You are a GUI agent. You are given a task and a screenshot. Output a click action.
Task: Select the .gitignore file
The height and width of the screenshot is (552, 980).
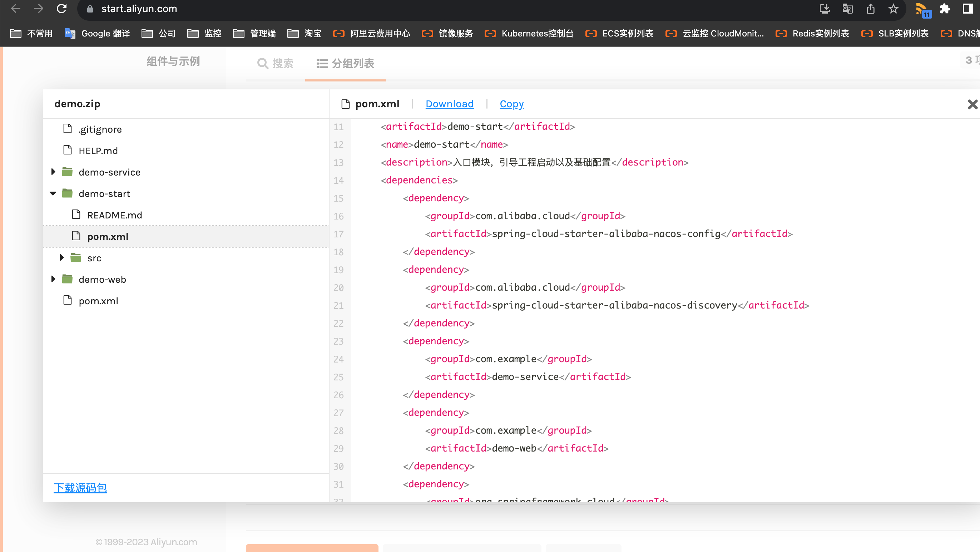100,129
